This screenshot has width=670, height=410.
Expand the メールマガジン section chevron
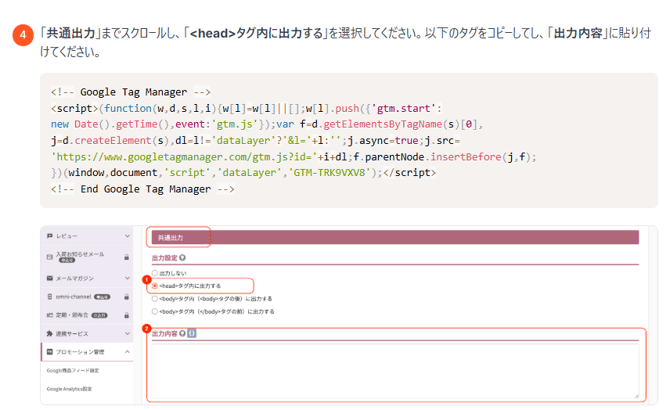coord(128,276)
